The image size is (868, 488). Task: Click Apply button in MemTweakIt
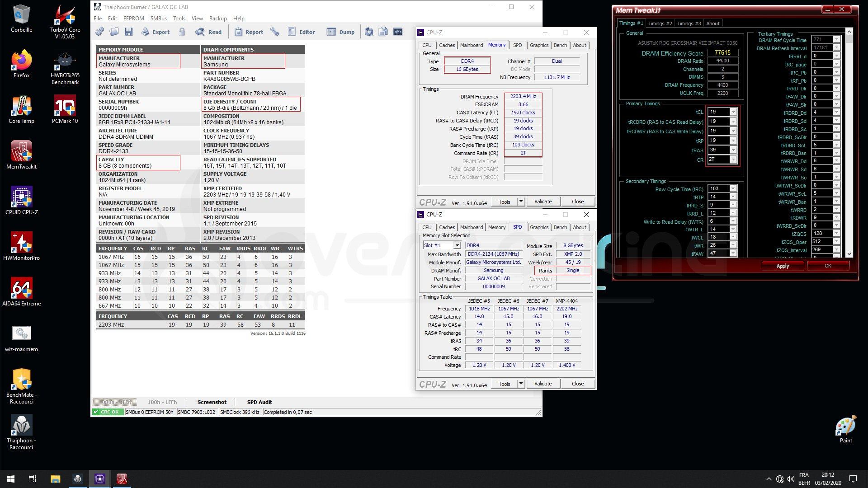[x=783, y=266]
